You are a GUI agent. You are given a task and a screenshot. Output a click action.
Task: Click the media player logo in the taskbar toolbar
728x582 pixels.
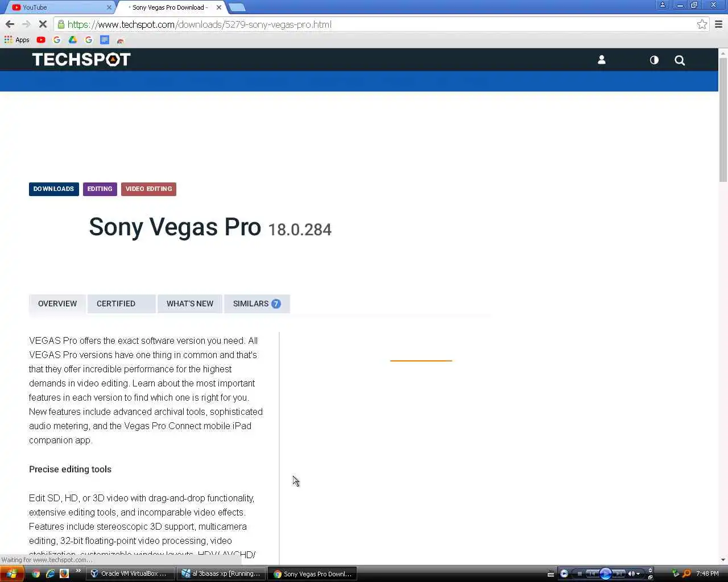564,573
